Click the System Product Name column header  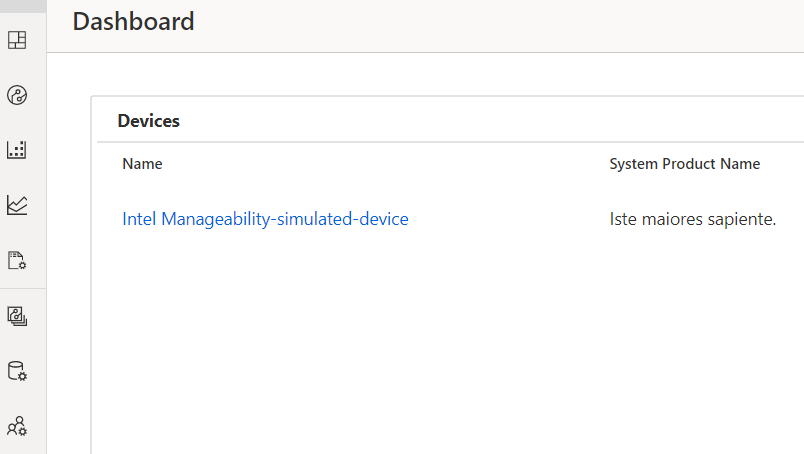(x=684, y=164)
